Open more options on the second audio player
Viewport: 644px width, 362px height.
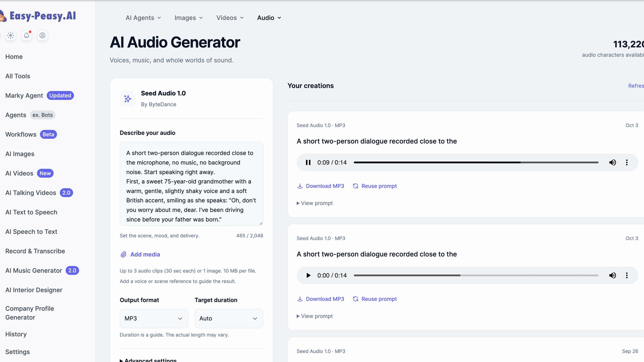pos(627,276)
